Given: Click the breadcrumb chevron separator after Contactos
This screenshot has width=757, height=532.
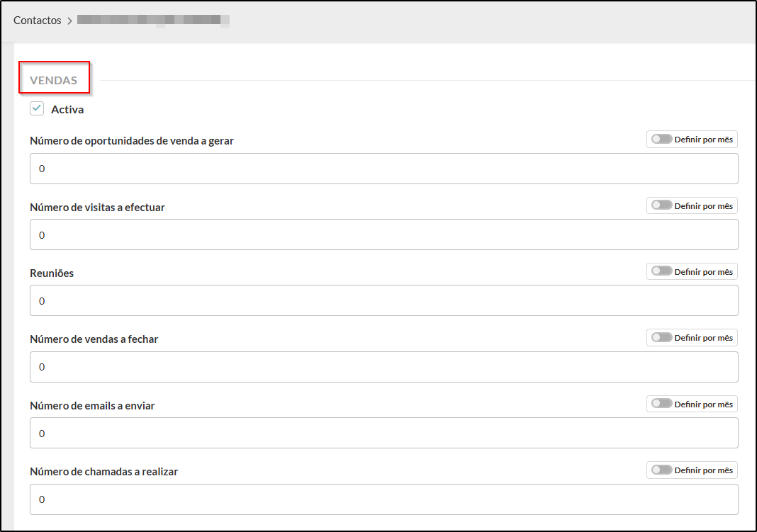Looking at the screenshot, I should (x=69, y=21).
